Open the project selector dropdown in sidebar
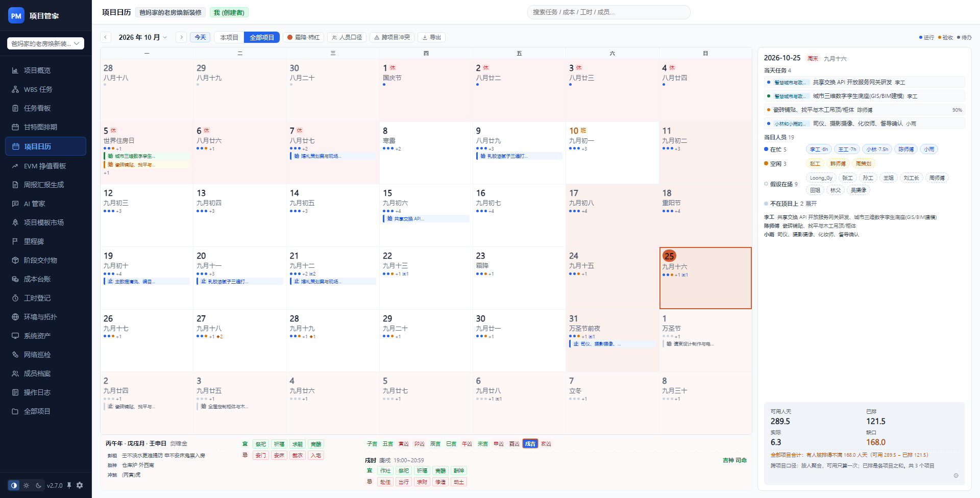980x498 pixels. 45,43
